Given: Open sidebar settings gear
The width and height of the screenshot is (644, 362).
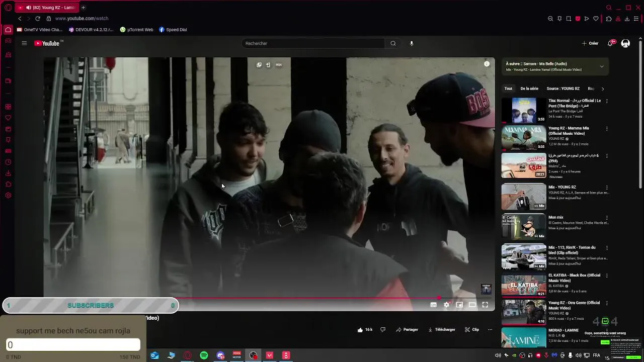Looking at the screenshot, I should [x=8, y=196].
